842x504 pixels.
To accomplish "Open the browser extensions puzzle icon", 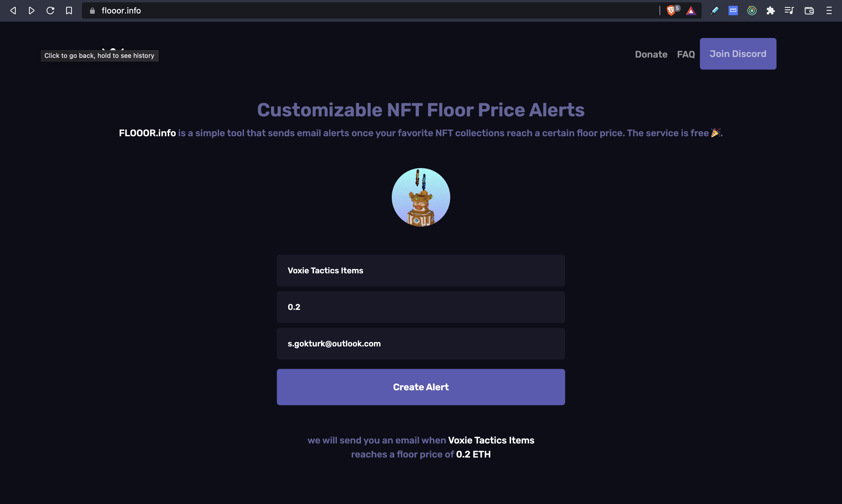I will (x=770, y=11).
